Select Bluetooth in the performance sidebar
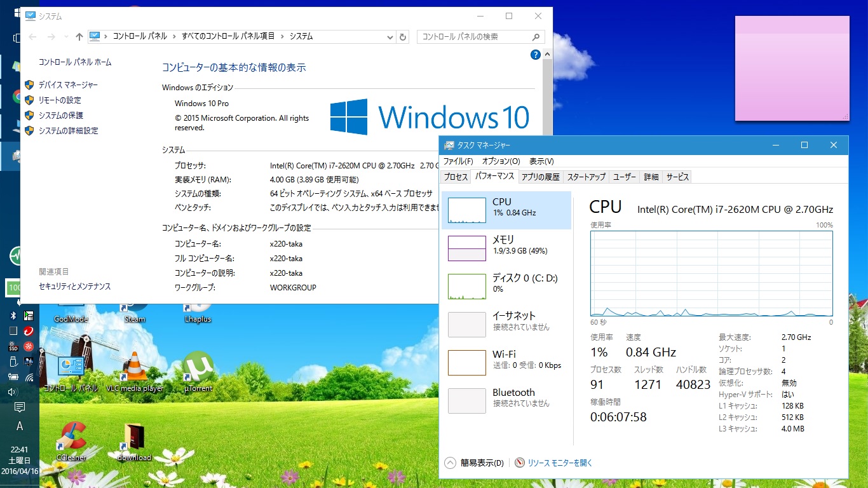Image resolution: width=868 pixels, height=488 pixels. click(506, 400)
